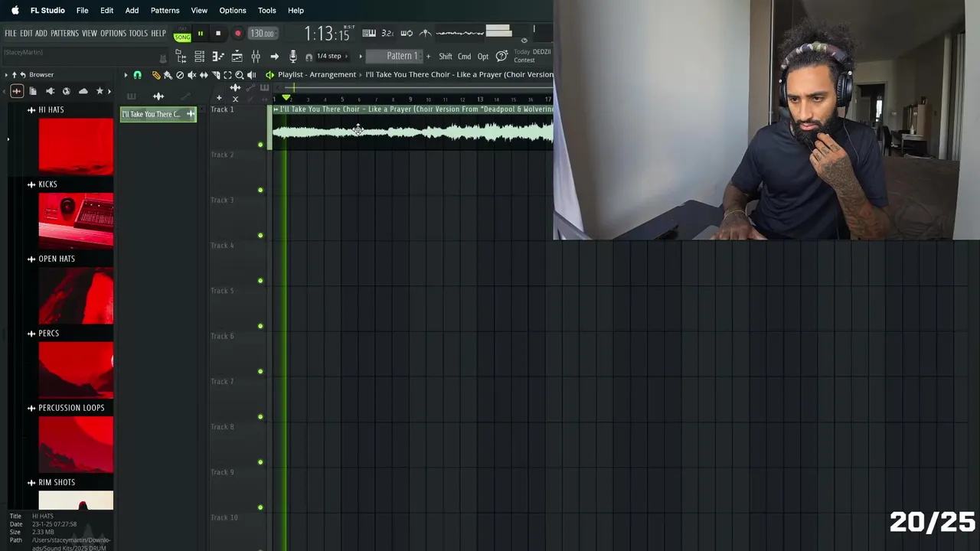Click the Cmd modifier button

pyautogui.click(x=465, y=57)
